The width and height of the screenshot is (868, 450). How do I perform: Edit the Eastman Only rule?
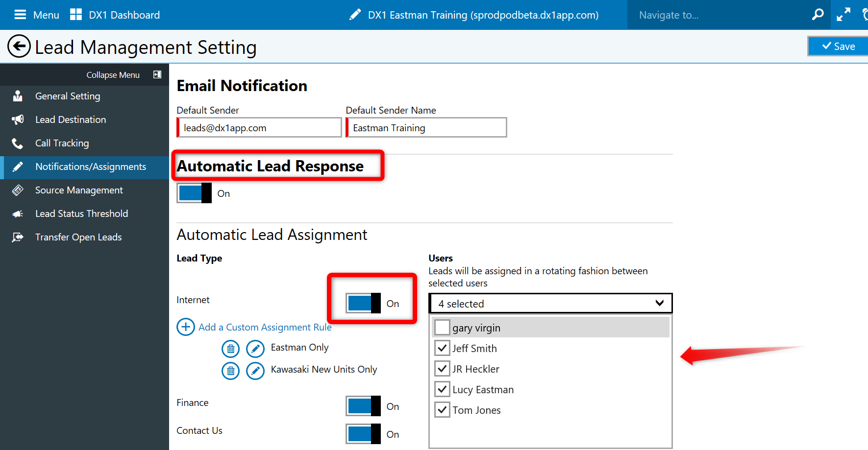point(255,349)
